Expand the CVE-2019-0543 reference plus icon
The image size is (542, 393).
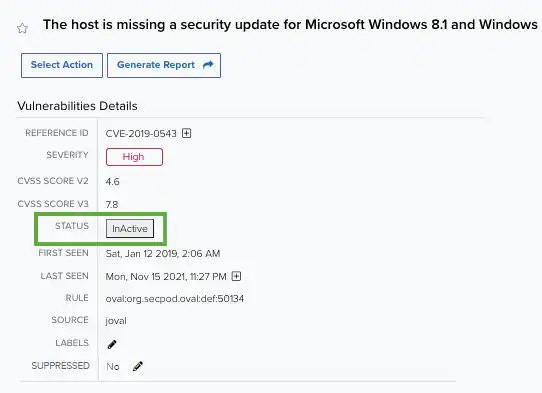pyautogui.click(x=187, y=133)
